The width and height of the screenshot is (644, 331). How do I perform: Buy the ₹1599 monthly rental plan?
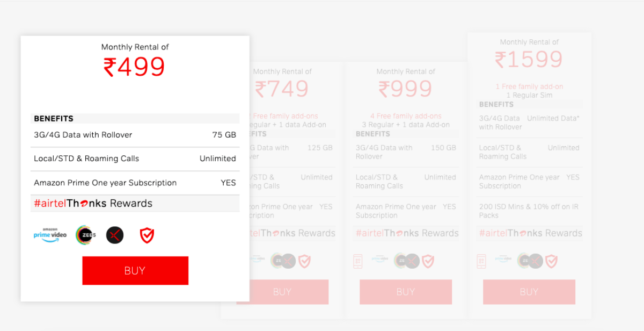click(529, 292)
